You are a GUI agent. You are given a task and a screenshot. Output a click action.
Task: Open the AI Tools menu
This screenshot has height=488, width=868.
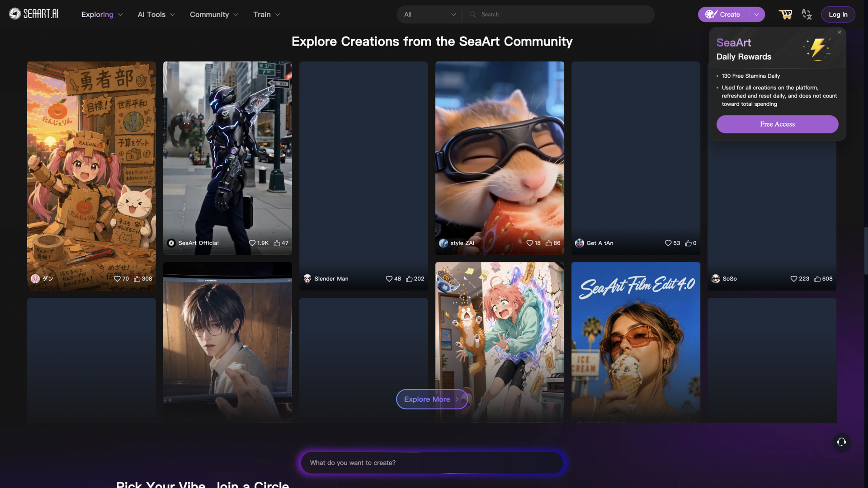(x=156, y=14)
